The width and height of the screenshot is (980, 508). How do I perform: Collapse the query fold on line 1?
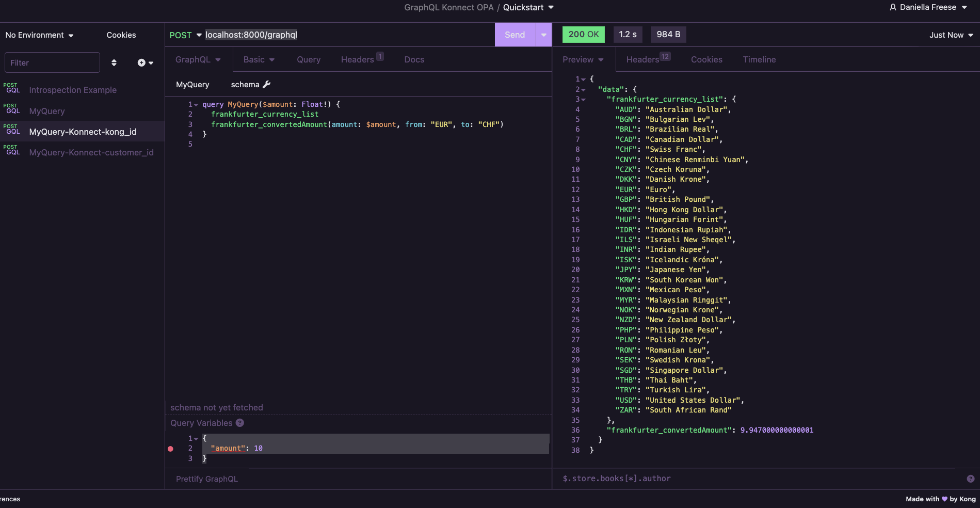pyautogui.click(x=196, y=105)
